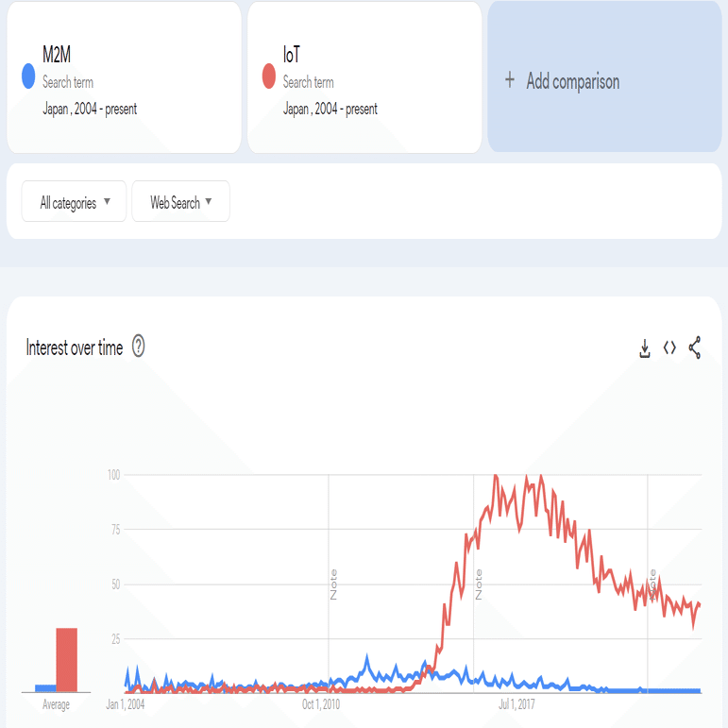The width and height of the screenshot is (728, 728).
Task: Open the Interest over time help icon
Action: (x=139, y=347)
